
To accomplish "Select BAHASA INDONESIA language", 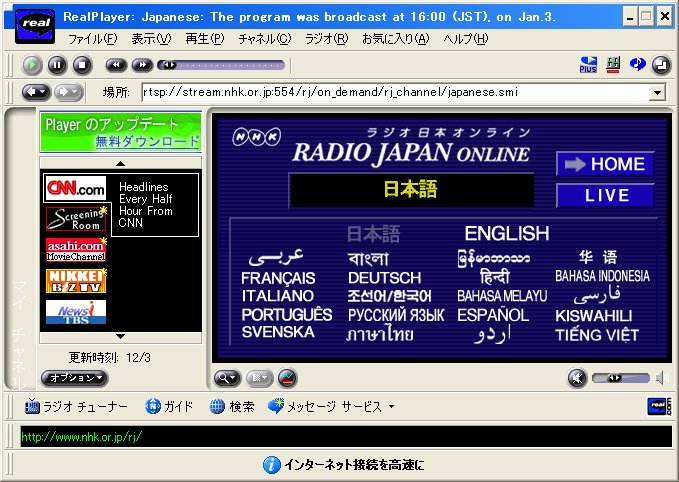I will (x=602, y=276).
